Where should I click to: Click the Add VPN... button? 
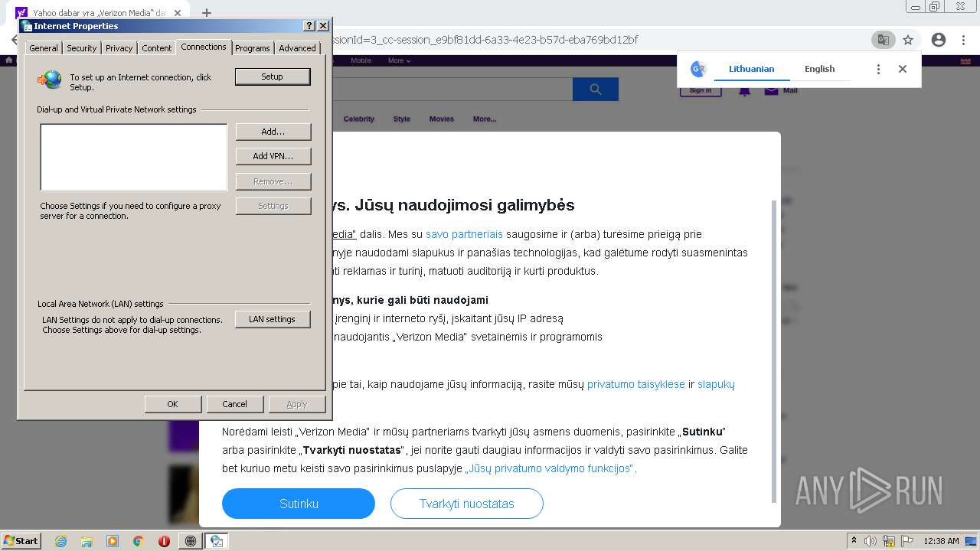[x=273, y=156]
